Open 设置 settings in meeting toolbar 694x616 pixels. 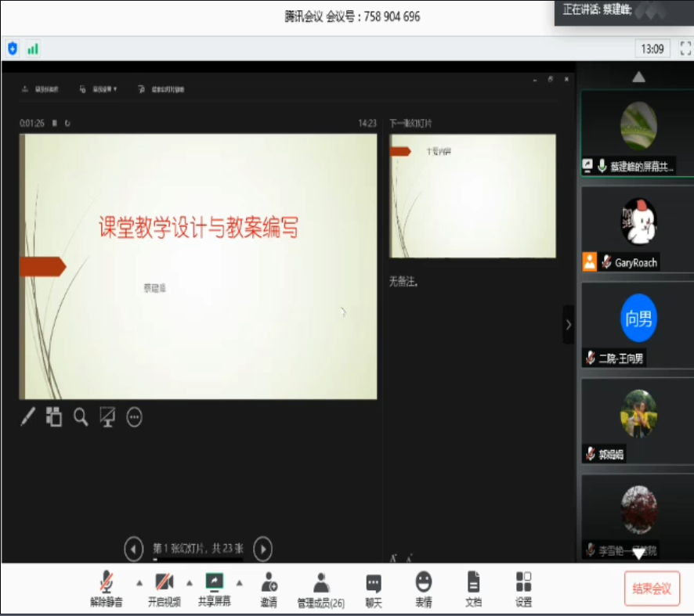point(523,589)
